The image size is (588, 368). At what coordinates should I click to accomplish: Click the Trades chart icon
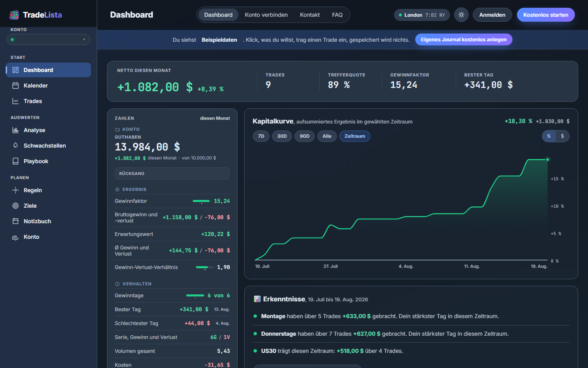[x=16, y=101]
